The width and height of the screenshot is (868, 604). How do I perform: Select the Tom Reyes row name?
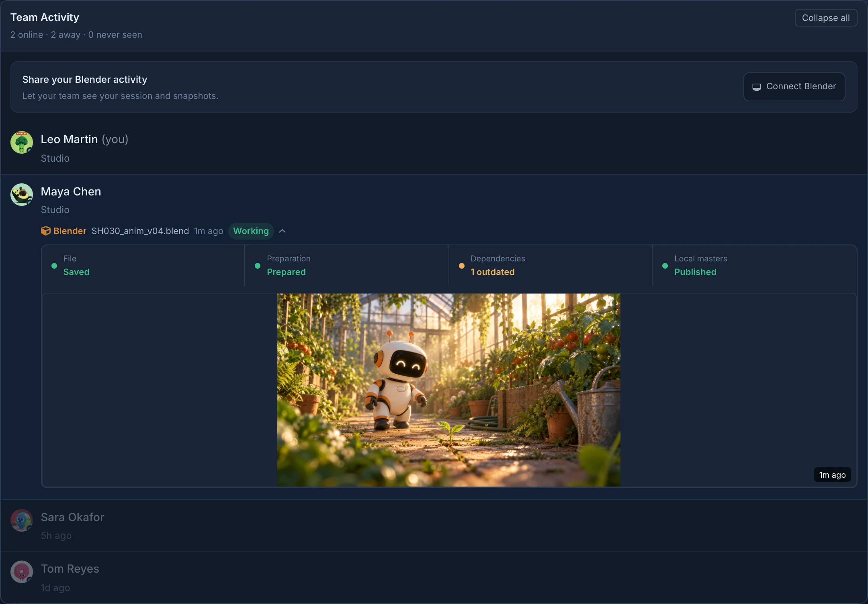(x=70, y=569)
